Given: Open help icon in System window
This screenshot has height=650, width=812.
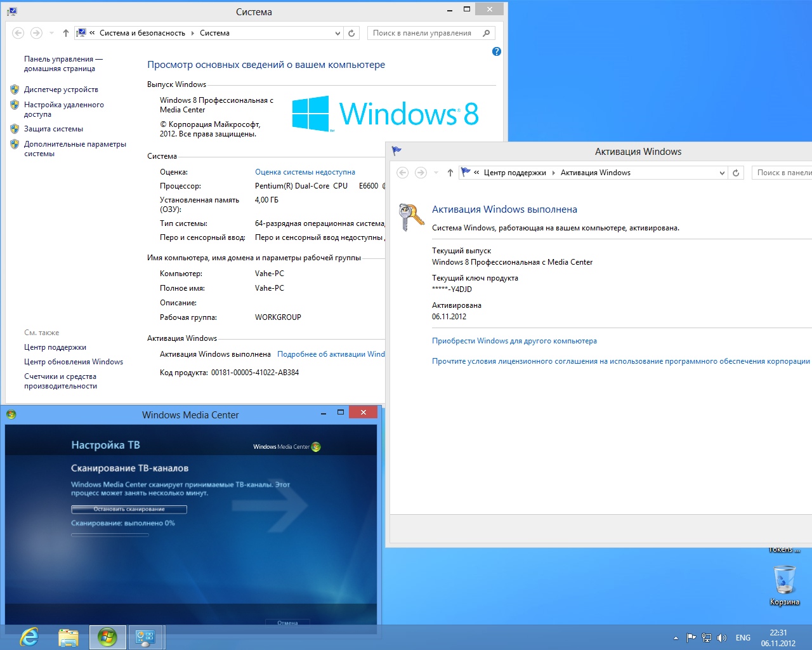Looking at the screenshot, I should 497,51.
